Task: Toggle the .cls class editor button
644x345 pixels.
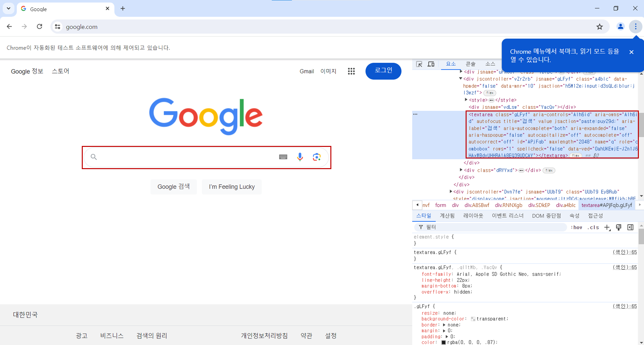Action: click(593, 227)
